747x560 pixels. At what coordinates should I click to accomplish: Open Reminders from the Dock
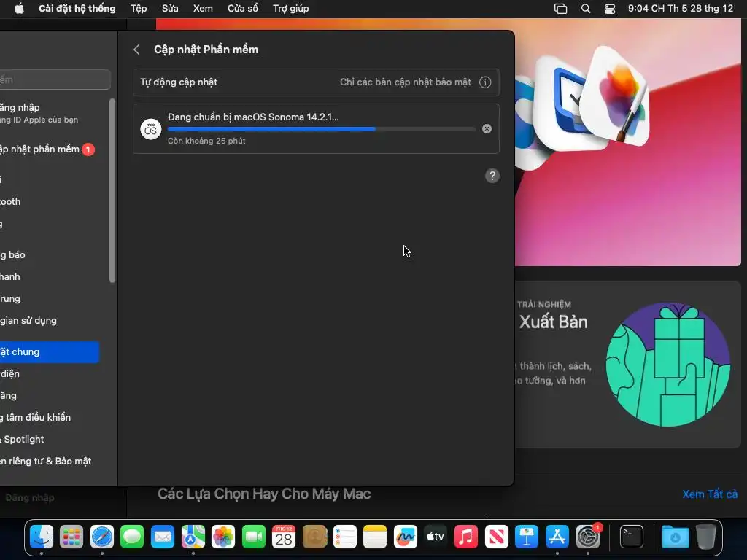point(344,537)
